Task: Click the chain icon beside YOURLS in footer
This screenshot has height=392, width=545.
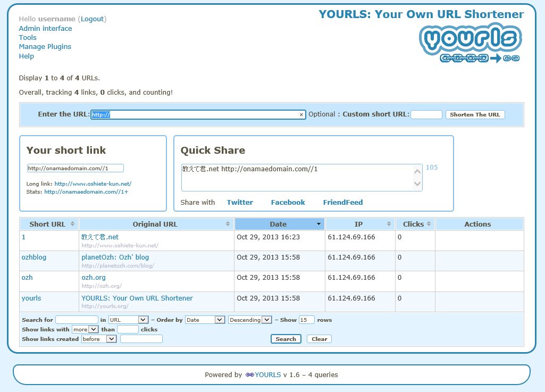Action: [x=249, y=374]
